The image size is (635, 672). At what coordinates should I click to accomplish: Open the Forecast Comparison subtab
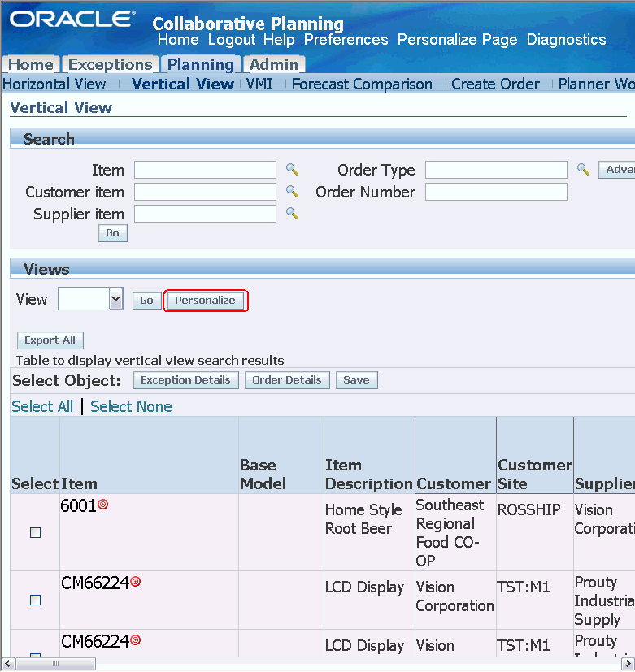point(362,84)
